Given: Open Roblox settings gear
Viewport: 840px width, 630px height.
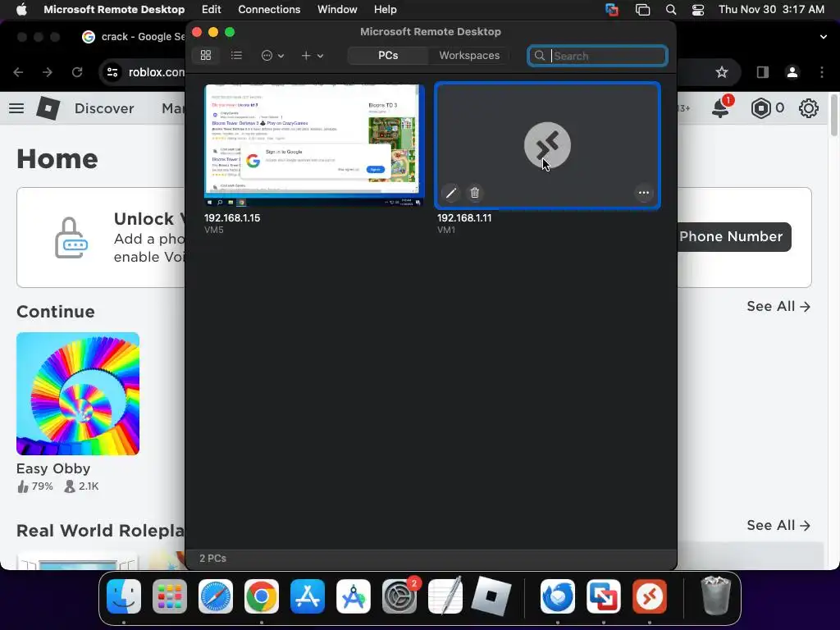Looking at the screenshot, I should point(808,108).
